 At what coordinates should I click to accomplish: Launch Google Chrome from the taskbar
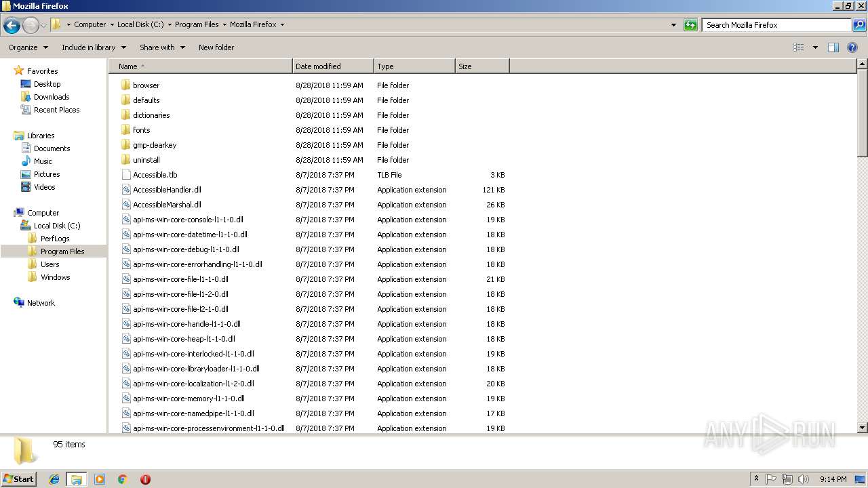pos(122,479)
